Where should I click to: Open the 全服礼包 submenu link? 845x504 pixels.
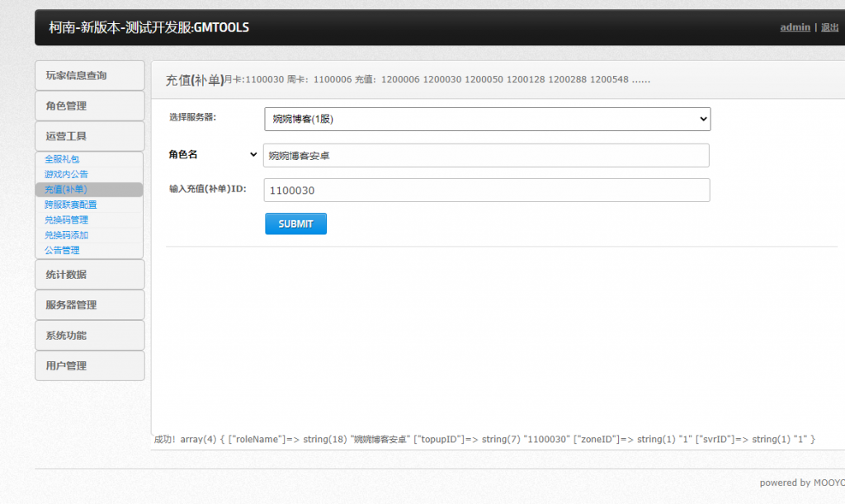(62, 159)
